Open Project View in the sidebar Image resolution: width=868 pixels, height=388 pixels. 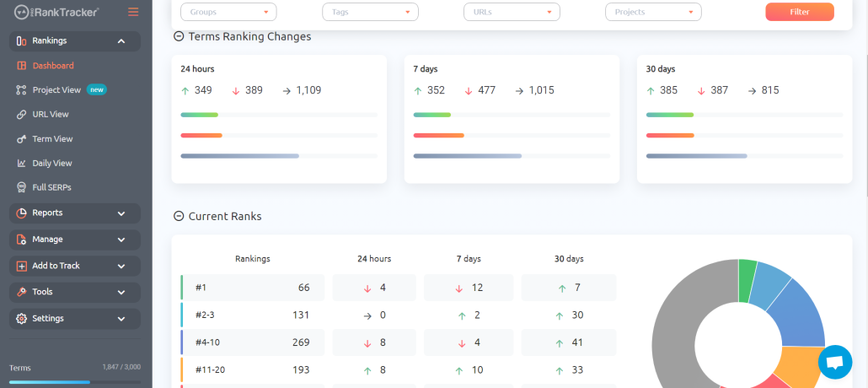coord(56,89)
